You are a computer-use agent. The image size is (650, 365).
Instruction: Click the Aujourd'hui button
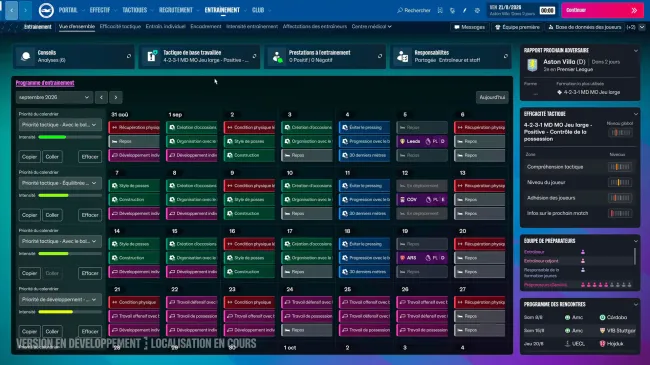coord(492,97)
